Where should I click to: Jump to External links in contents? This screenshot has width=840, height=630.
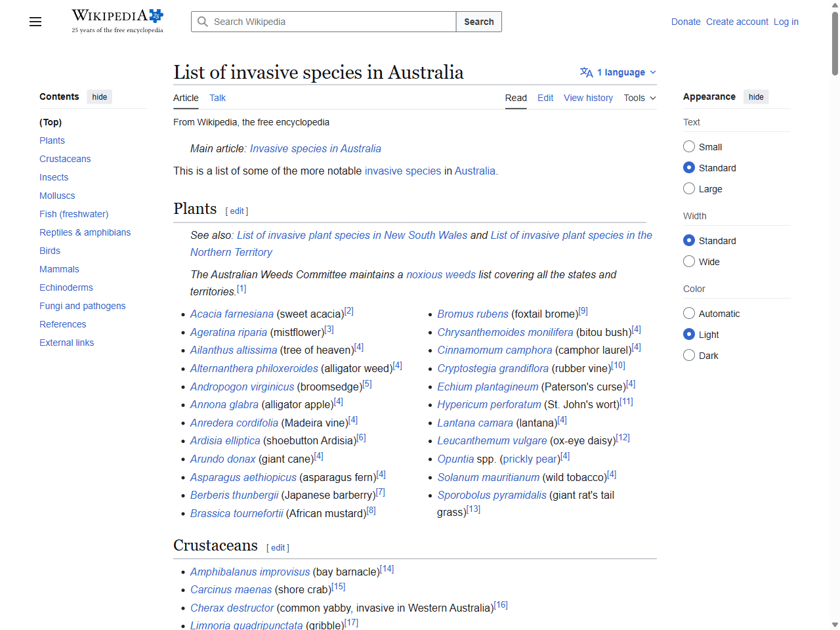point(66,343)
